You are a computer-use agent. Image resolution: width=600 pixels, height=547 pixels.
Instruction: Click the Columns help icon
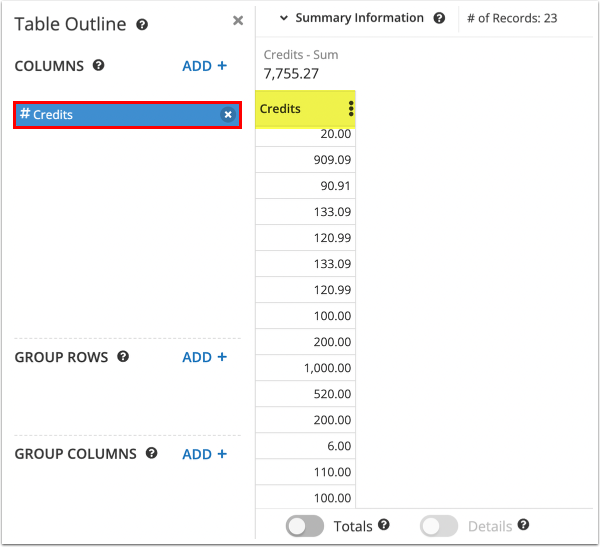coord(98,66)
